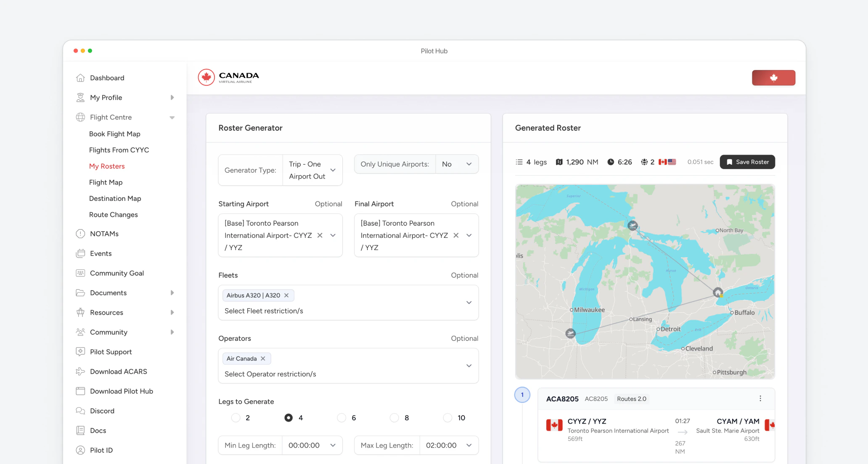868x464 pixels.
Task: Click the Download Pilot Hub window icon
Action: tap(80, 391)
